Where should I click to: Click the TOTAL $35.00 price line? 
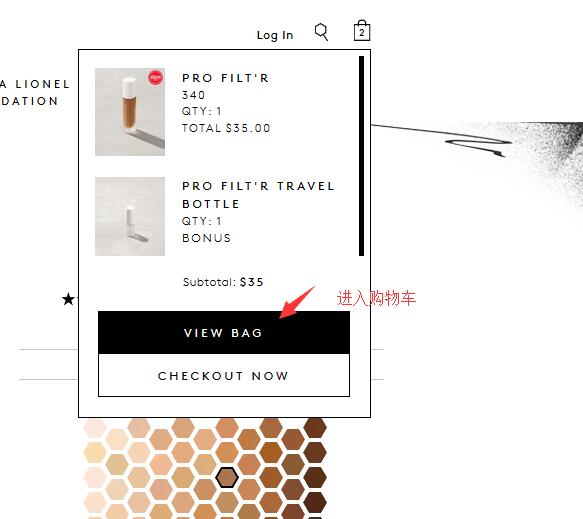tap(226, 128)
